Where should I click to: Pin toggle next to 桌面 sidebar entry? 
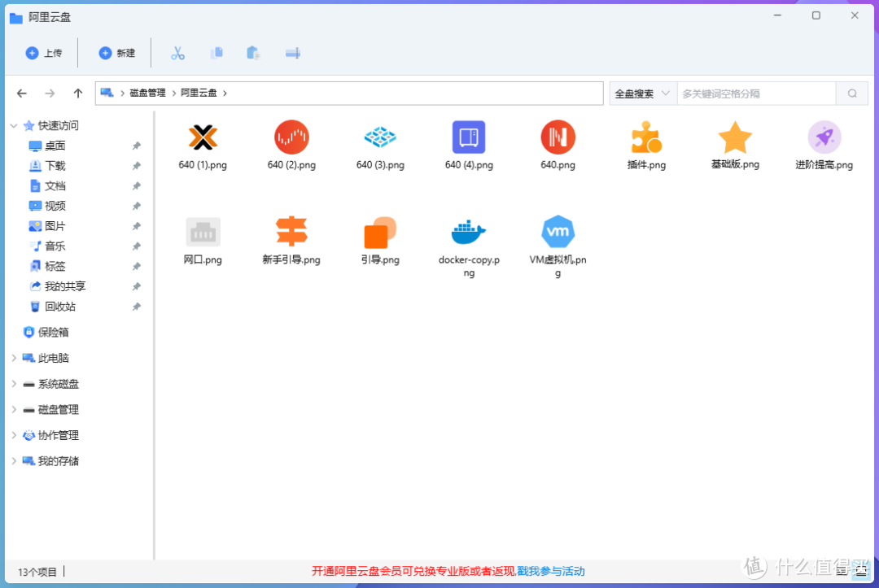pos(136,145)
